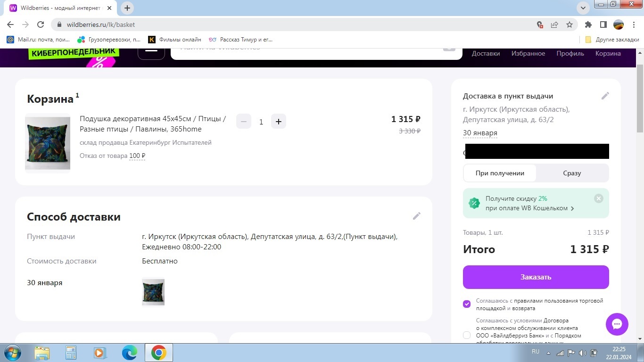Show hidden system tray icons
This screenshot has width=644, height=362.
[x=548, y=353]
